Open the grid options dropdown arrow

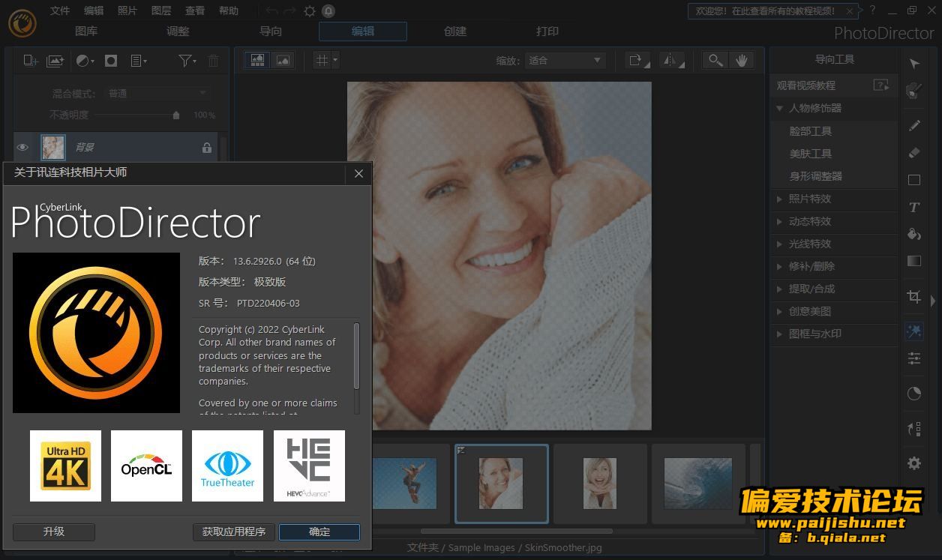335,60
